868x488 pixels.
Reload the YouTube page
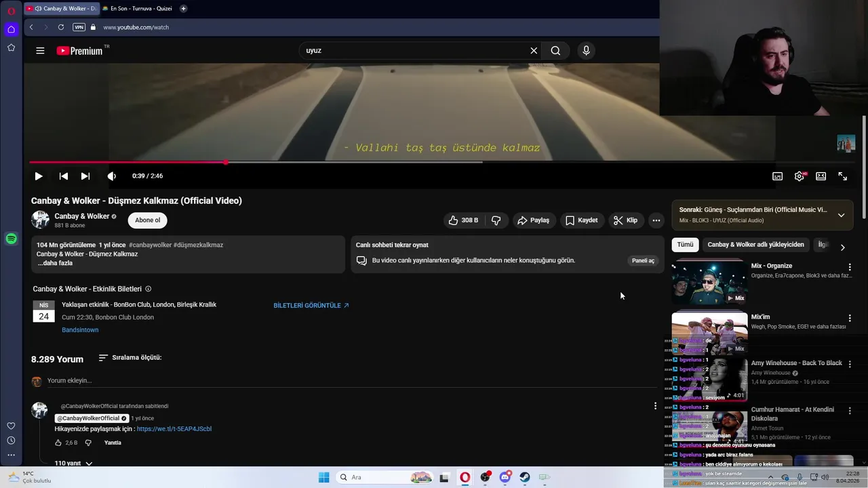coord(61,27)
